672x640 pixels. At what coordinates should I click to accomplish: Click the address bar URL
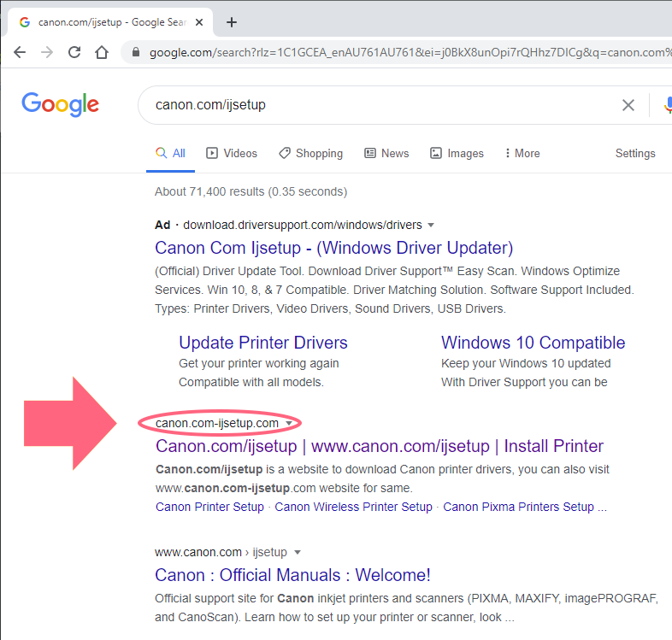coord(410,53)
